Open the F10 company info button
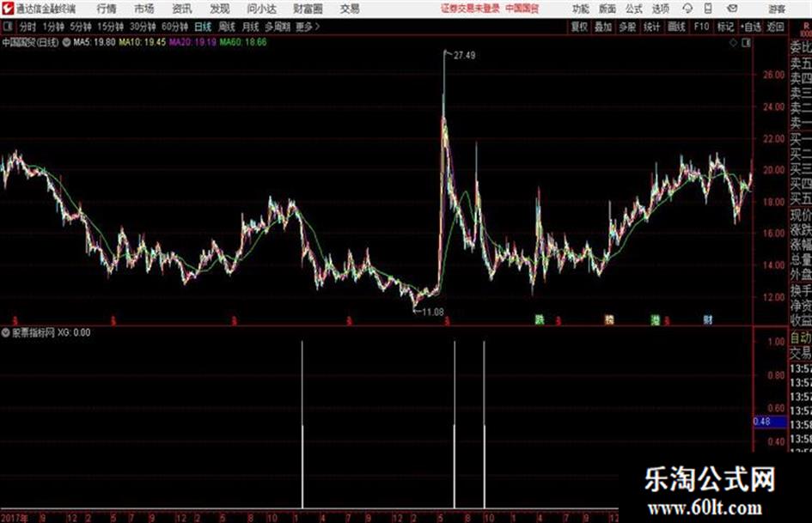This screenshot has height=523, width=812. [x=702, y=27]
